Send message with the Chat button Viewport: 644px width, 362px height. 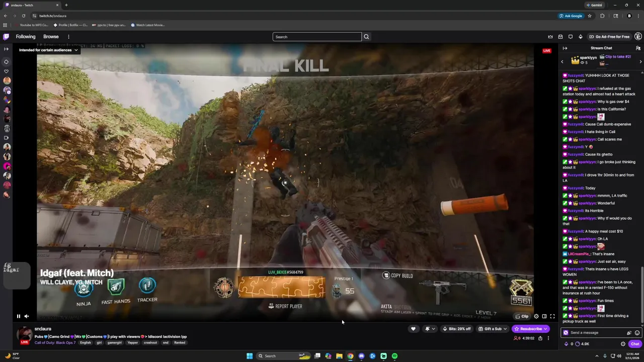(x=635, y=344)
